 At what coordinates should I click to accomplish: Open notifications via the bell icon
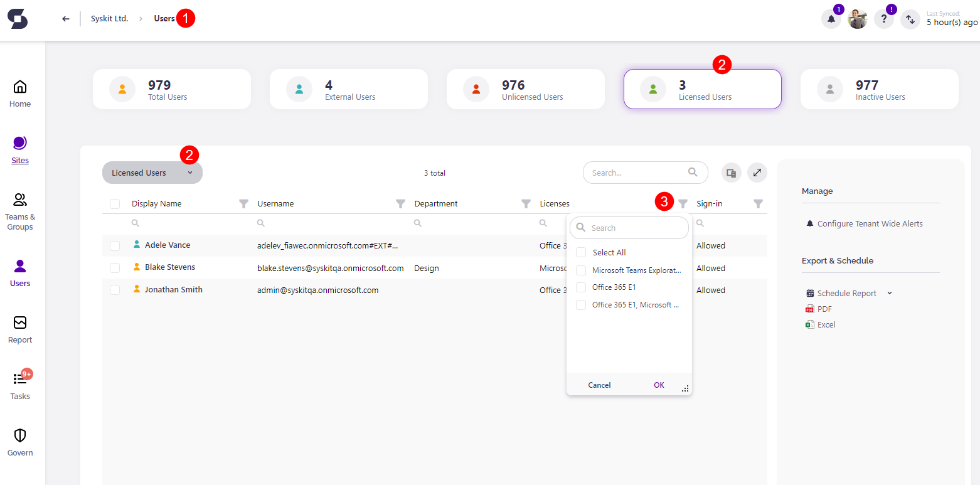pos(831,19)
